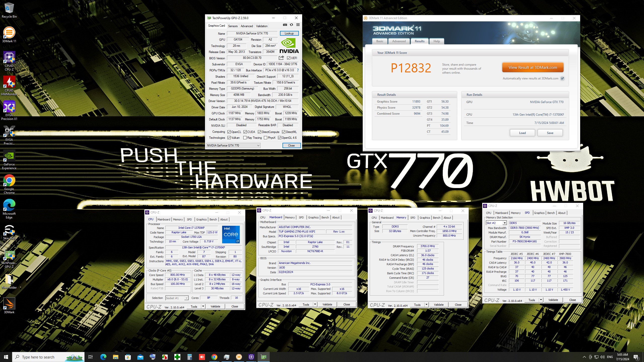Toggle the OpenCL checkbox
The height and width of the screenshot is (362, 644).
point(229,132)
